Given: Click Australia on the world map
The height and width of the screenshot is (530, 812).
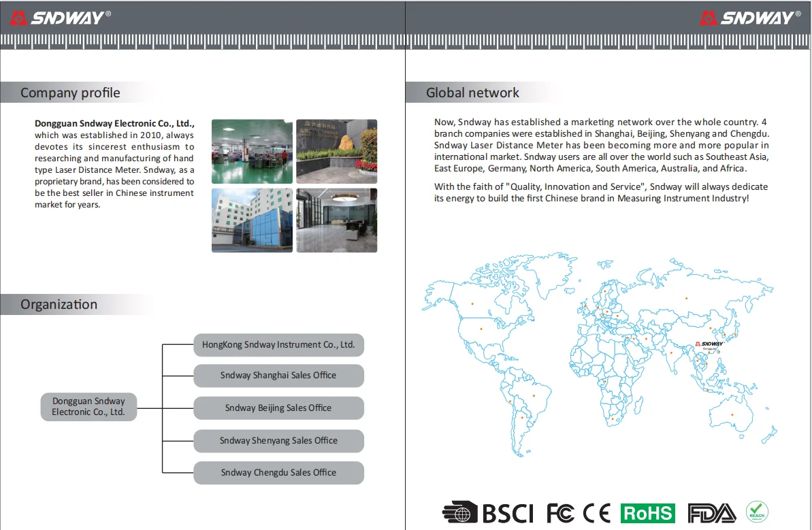Looking at the screenshot, I should [x=731, y=416].
